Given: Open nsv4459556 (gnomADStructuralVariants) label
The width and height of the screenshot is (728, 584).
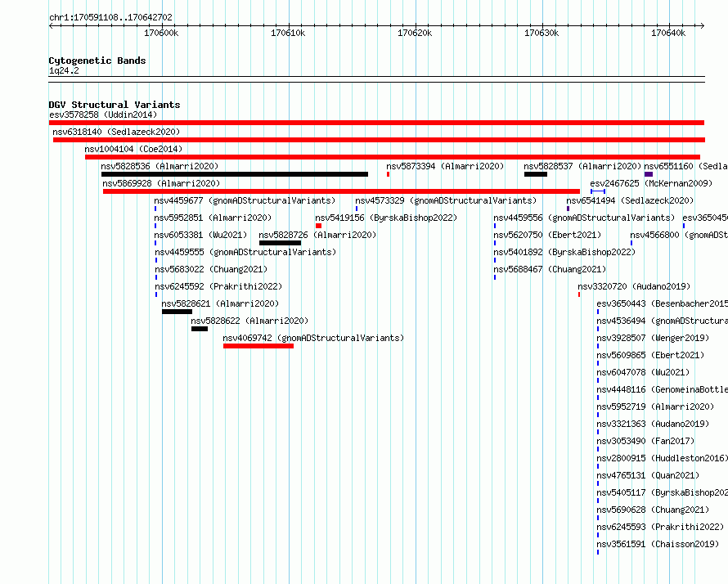Looking at the screenshot, I should 584,218.
